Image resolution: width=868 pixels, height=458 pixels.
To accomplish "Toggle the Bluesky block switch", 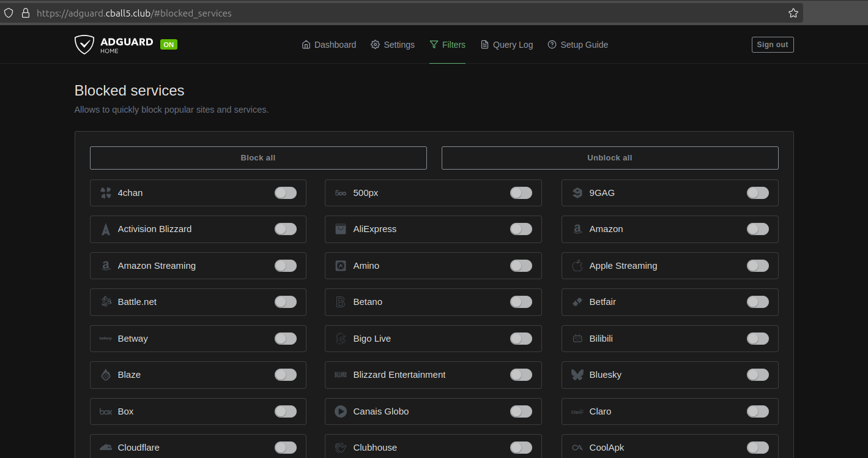I will pos(758,375).
